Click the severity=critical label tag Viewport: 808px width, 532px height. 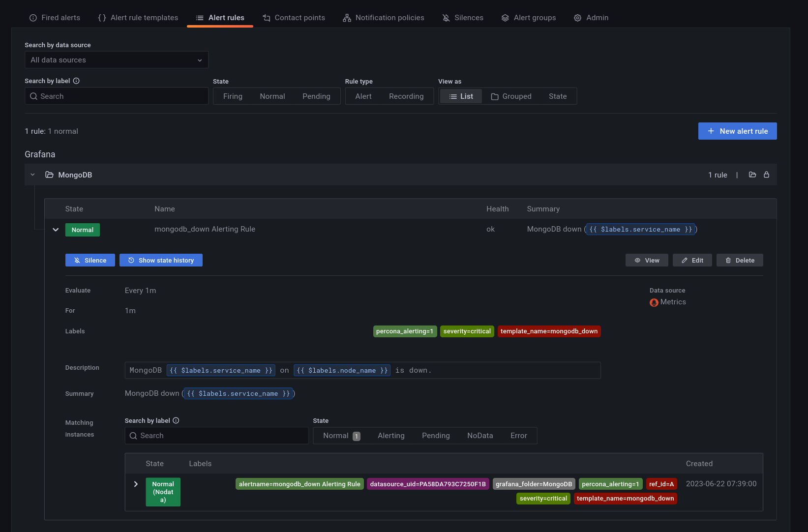pos(467,331)
